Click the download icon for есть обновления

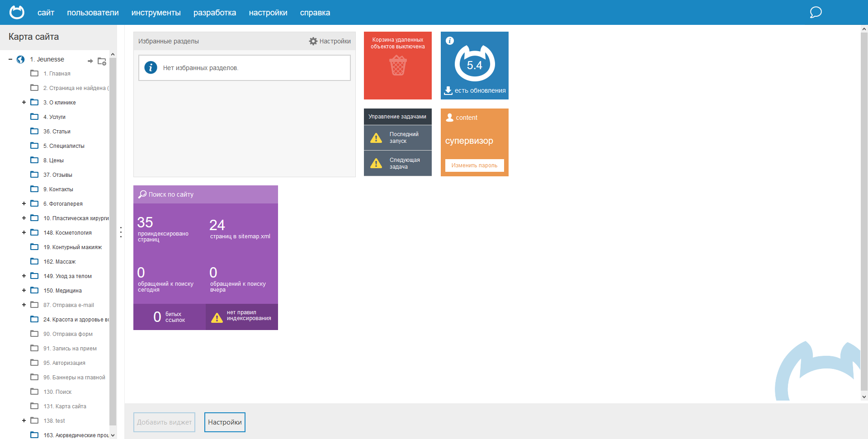[448, 90]
